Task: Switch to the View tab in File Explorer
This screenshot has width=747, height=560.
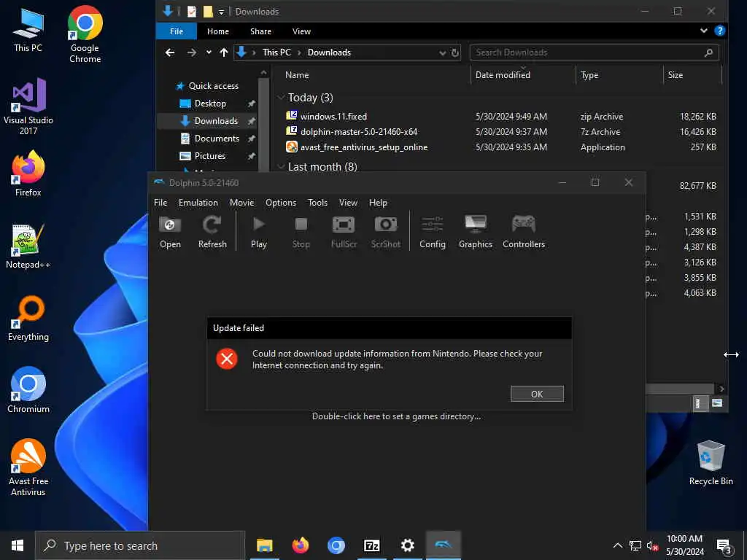Action: click(301, 31)
